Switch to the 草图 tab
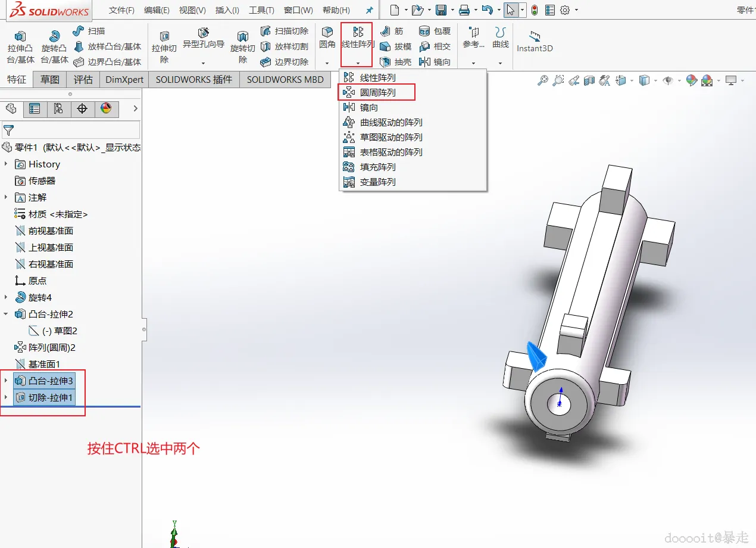 [50, 79]
